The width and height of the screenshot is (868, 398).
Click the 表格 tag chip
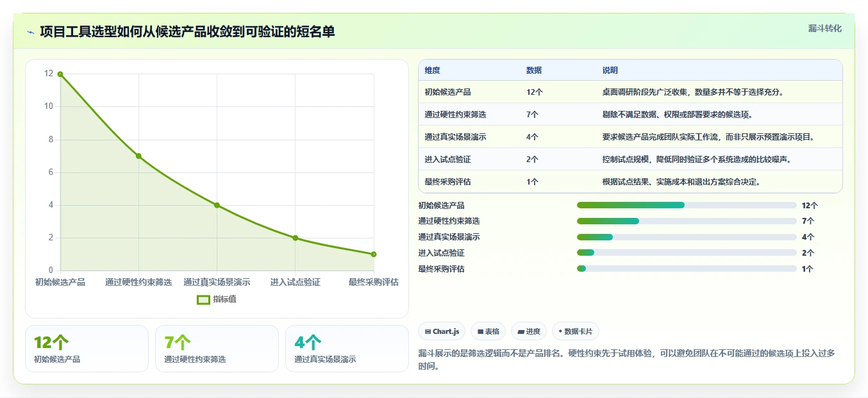point(488,331)
